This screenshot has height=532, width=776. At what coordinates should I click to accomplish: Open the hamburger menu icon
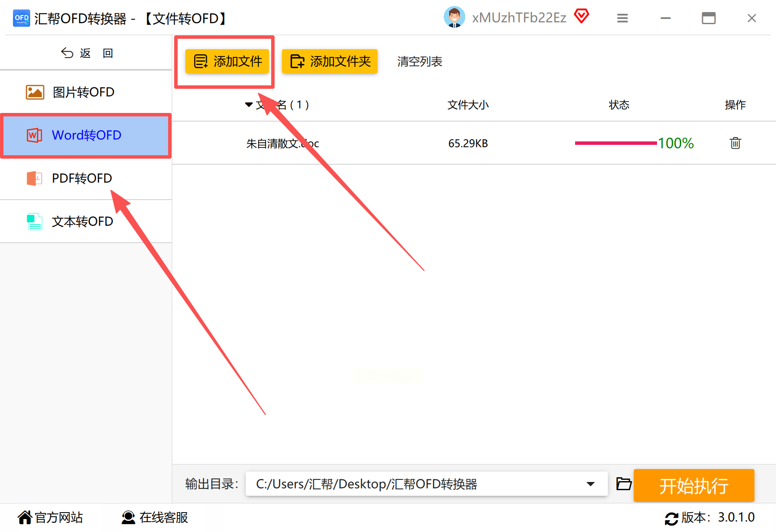pyautogui.click(x=622, y=18)
